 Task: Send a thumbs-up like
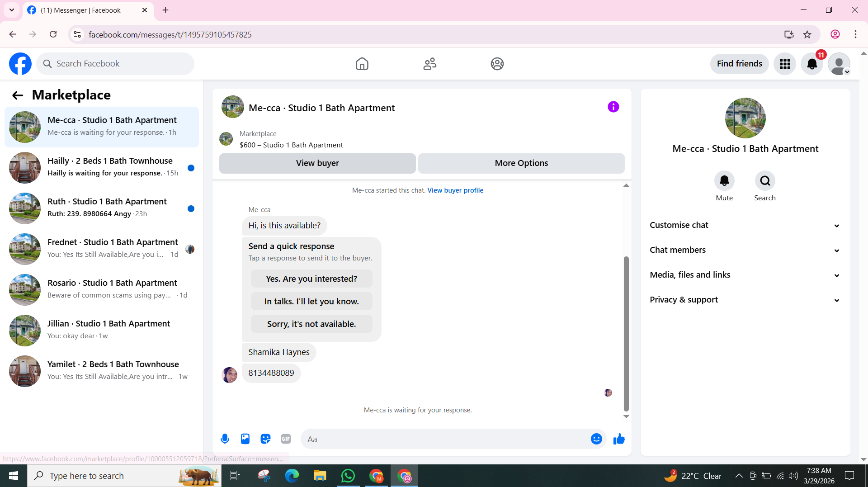coord(619,439)
